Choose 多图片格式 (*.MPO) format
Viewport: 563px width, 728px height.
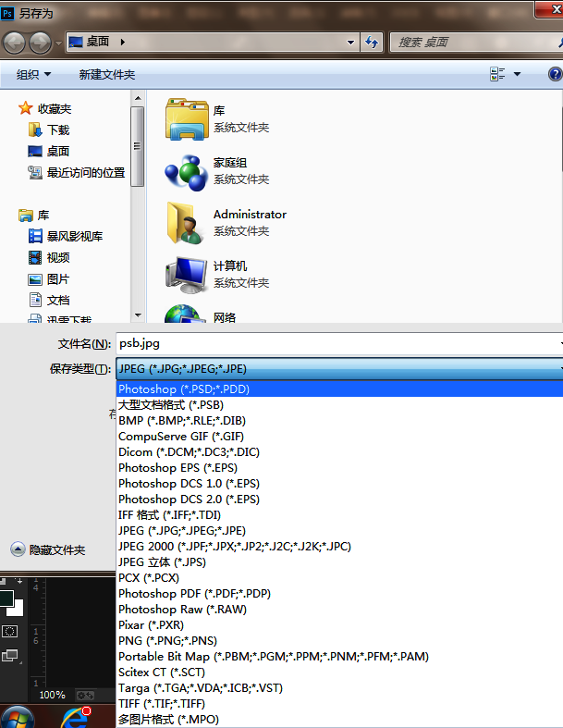[x=339, y=720]
